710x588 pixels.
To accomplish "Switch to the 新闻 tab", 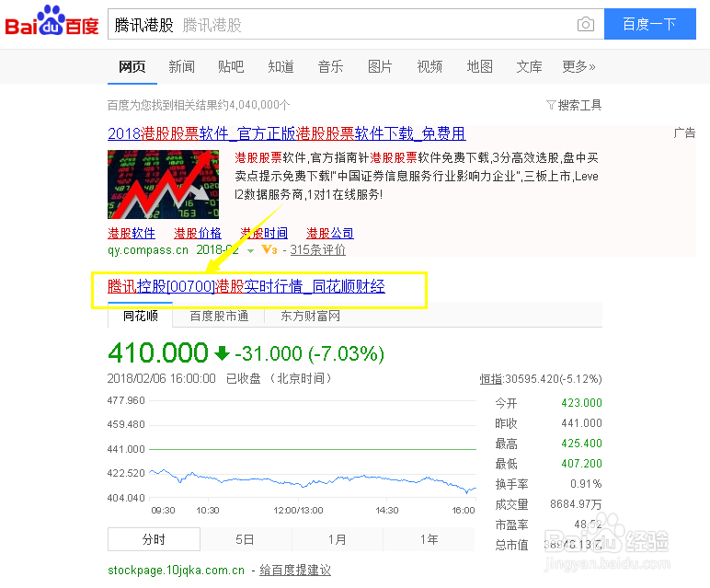I will click(x=181, y=66).
